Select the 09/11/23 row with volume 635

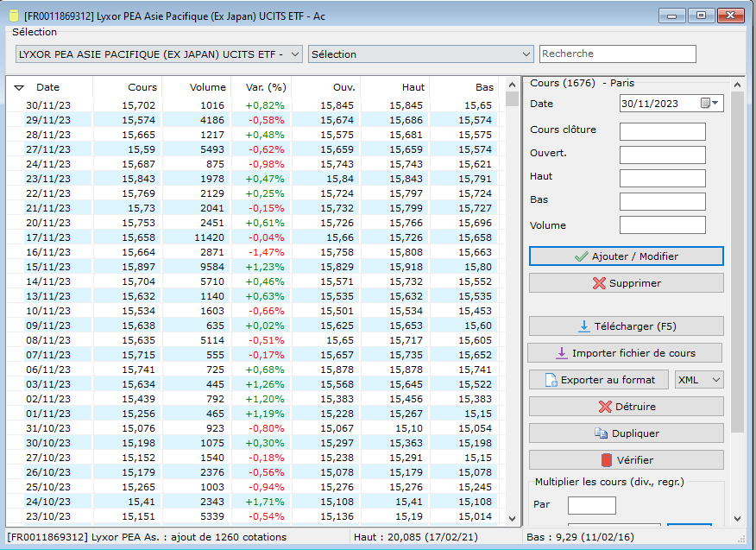255,326
